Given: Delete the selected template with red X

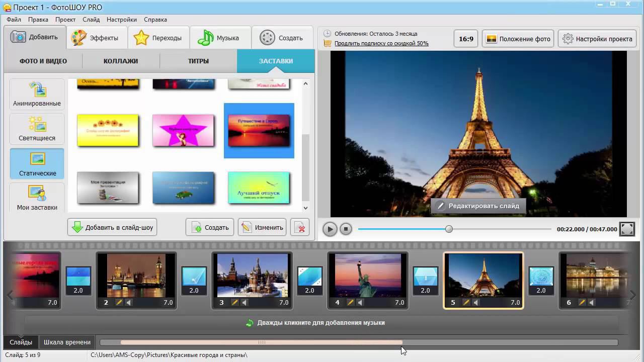Looking at the screenshot, I should click(300, 227).
